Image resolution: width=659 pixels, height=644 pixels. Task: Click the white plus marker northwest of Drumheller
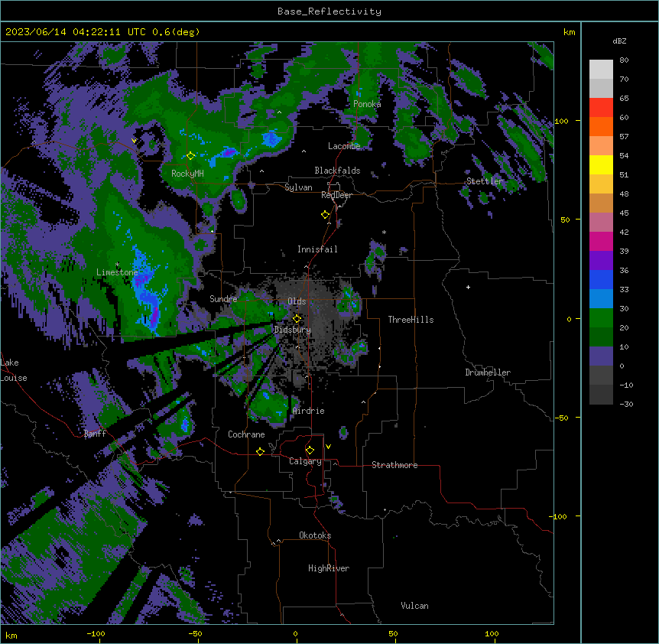(468, 287)
